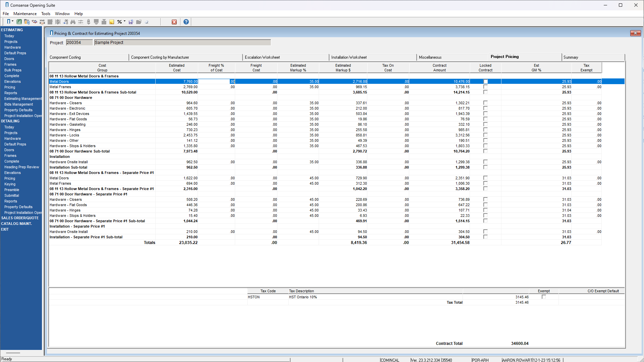Click the eraser toolbar icon
644x362 pixels.
(x=147, y=22)
